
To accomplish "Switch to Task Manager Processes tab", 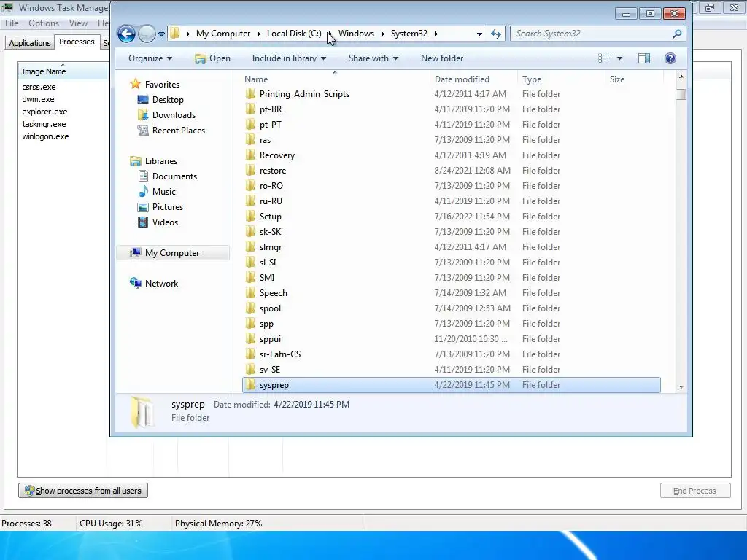I will pos(77,42).
